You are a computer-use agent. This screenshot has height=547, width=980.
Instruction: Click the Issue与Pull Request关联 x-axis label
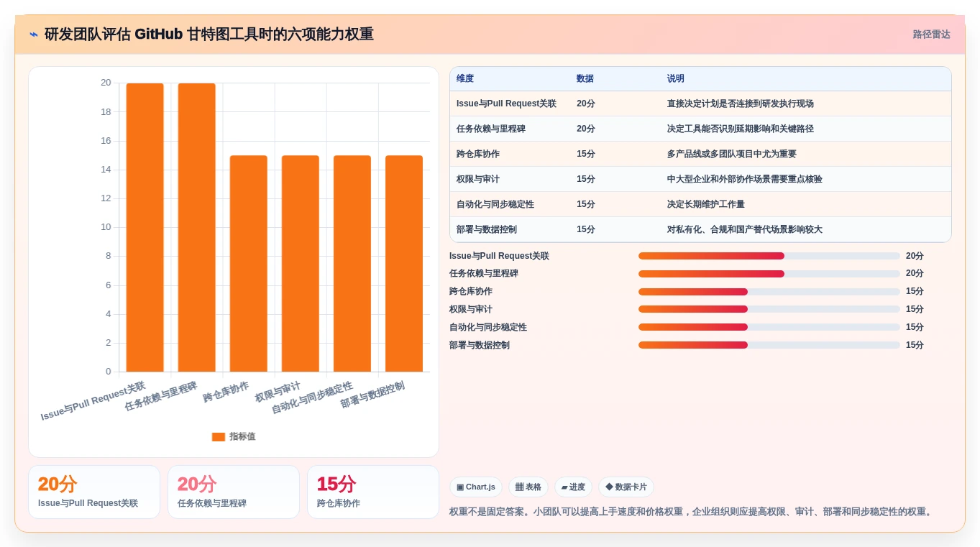pos(93,401)
